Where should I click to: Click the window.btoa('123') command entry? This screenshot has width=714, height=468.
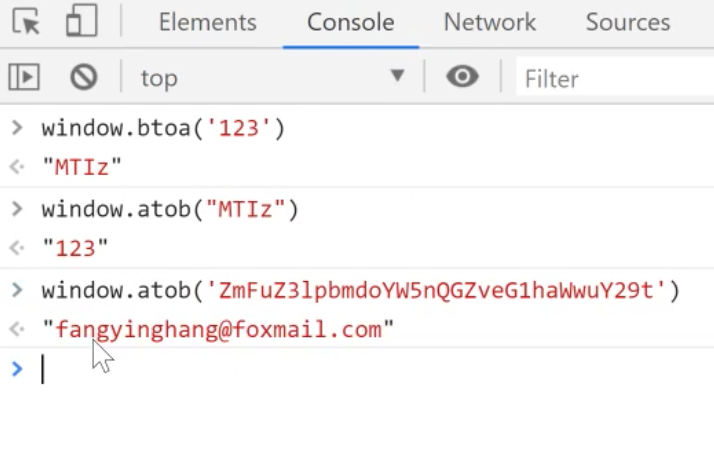(x=163, y=128)
